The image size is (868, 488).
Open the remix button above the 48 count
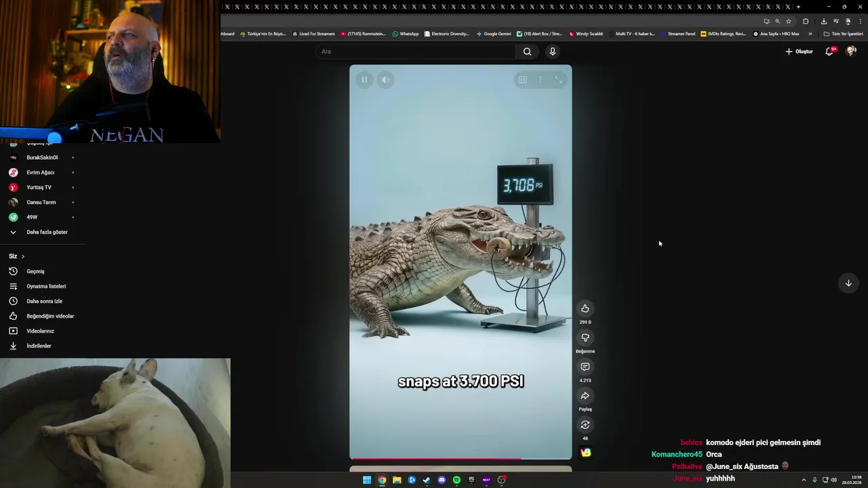coord(585,425)
